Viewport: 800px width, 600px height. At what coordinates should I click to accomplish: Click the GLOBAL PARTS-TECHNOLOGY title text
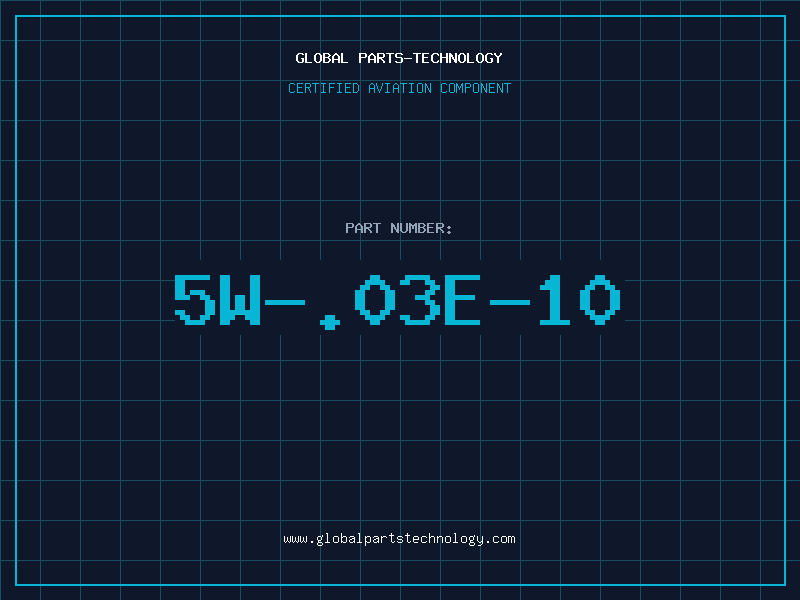point(399,58)
